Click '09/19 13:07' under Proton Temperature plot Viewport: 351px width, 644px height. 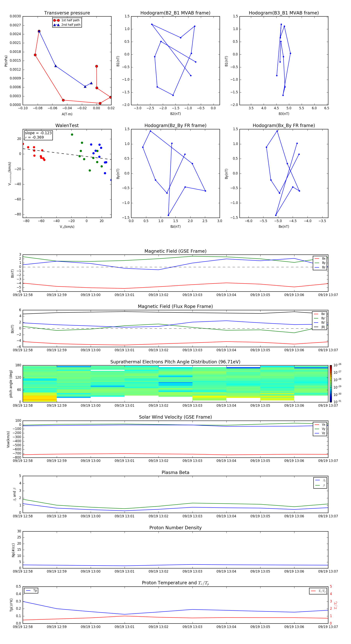pos(328,627)
